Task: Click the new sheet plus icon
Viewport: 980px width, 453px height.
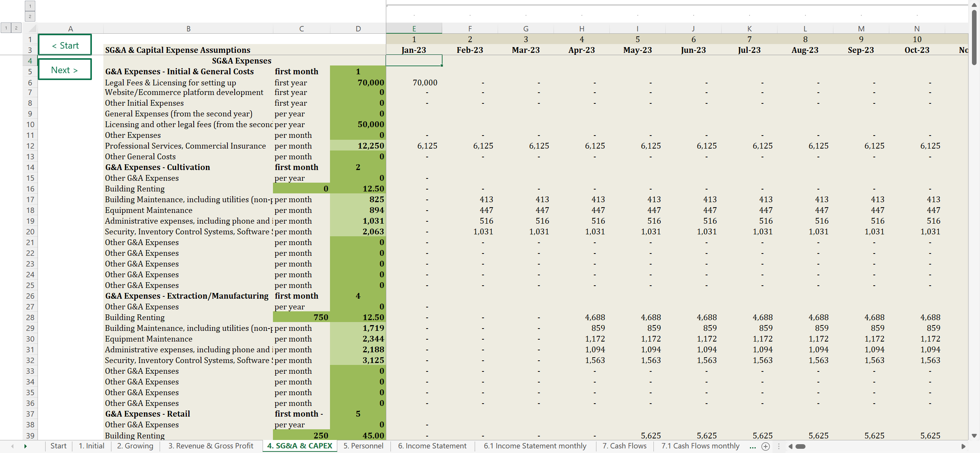Action: tap(765, 446)
